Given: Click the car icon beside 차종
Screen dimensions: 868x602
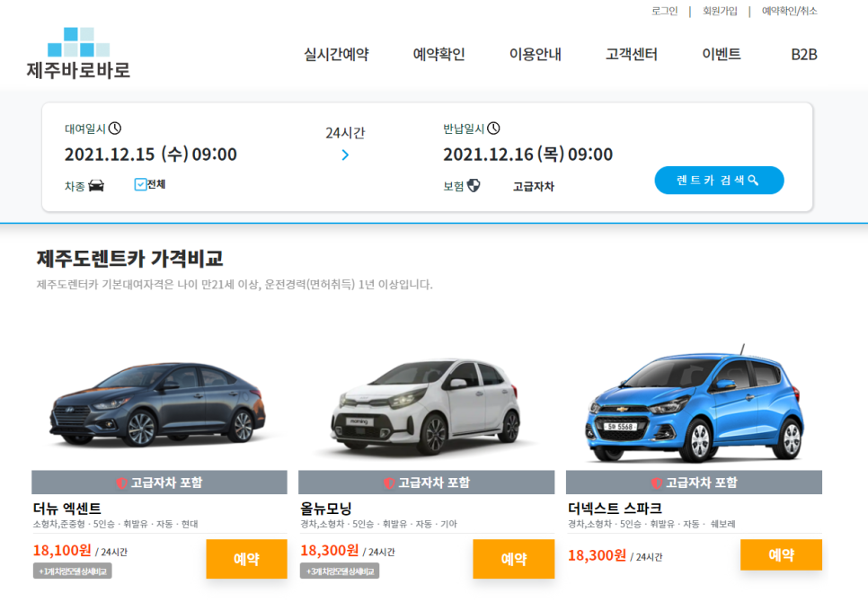Looking at the screenshot, I should click(x=96, y=185).
